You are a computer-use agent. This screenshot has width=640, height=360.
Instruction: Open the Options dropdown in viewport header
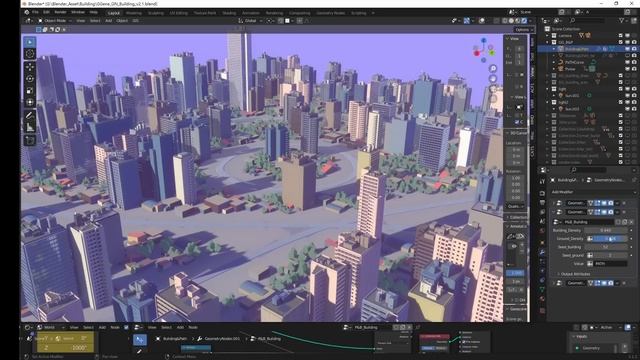tap(524, 30)
